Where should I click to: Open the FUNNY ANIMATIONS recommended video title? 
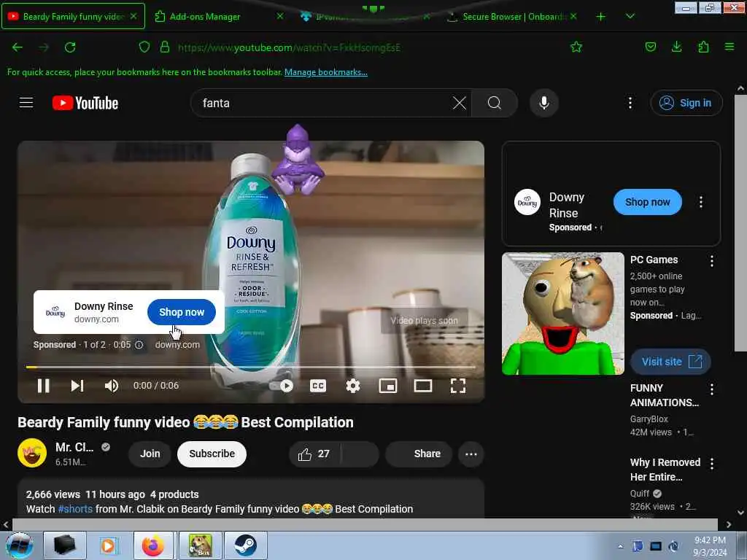665,395
